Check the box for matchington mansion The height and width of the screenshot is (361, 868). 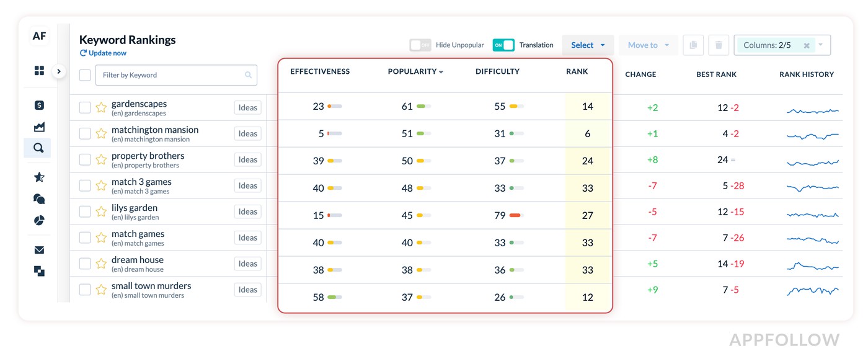click(x=85, y=134)
